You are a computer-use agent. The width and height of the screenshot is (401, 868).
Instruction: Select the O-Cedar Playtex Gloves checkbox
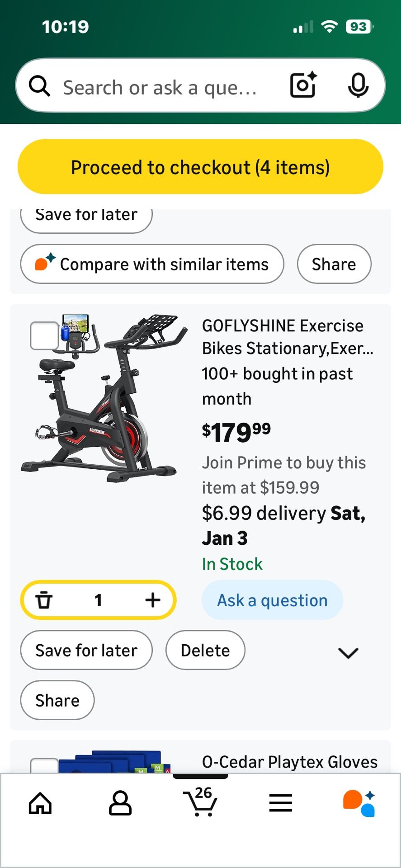[44, 765]
